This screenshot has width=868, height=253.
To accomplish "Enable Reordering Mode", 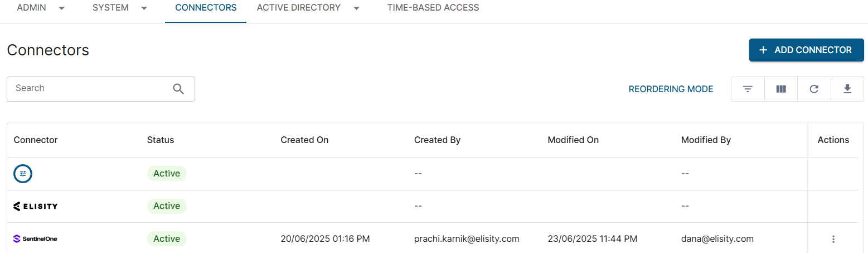I will pos(671,89).
